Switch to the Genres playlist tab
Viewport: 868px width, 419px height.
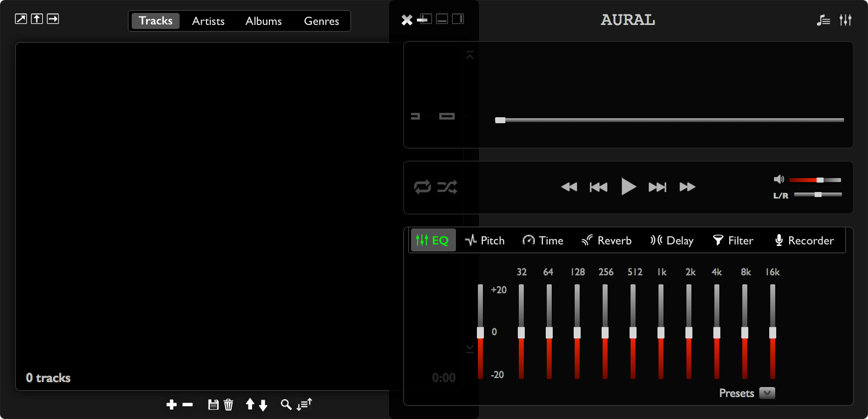322,21
